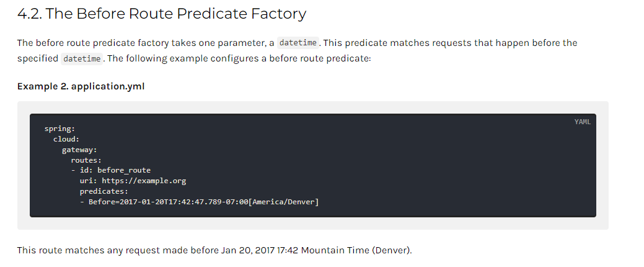644x267 pixels.
Task: Click the 'before_route' id value
Action: pos(124,170)
